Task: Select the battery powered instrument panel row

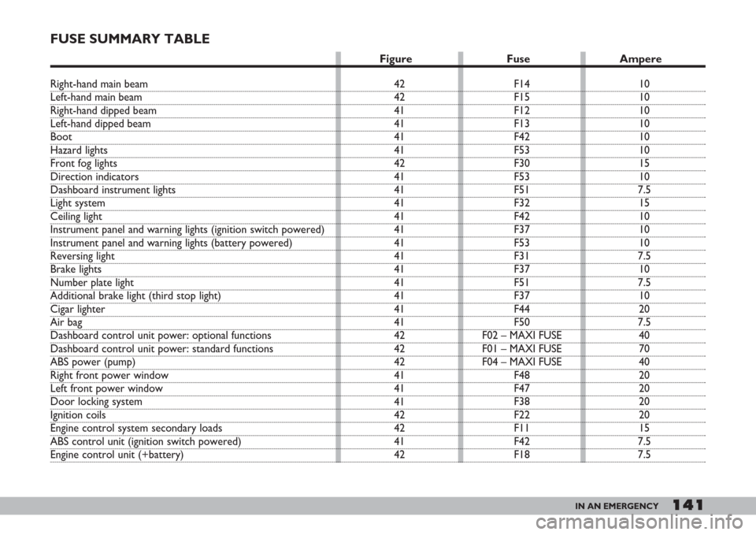Action: click(x=171, y=243)
